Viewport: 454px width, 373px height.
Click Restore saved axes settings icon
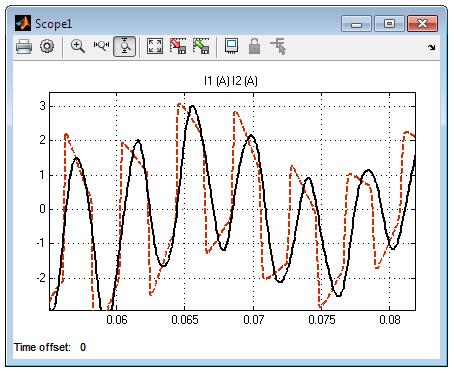[x=201, y=46]
